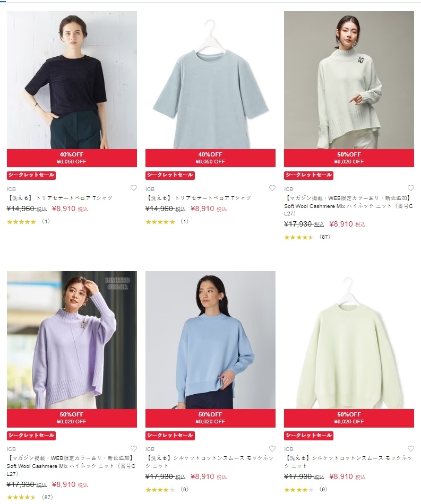Click 40%OFF ¥6,050 OFF banner under light blue T-shirt
Viewport: 421px width, 504px height.
point(210,158)
